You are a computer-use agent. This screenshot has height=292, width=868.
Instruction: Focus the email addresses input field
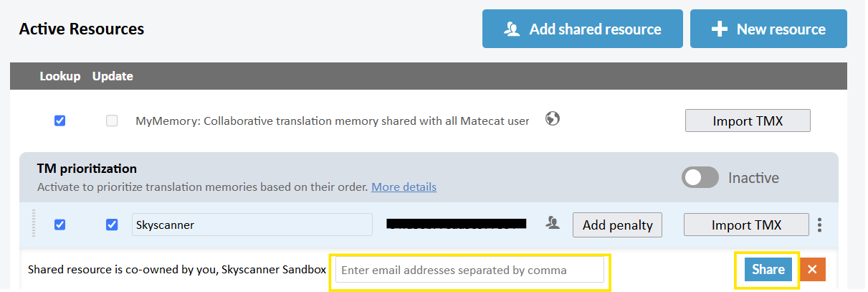point(469,270)
